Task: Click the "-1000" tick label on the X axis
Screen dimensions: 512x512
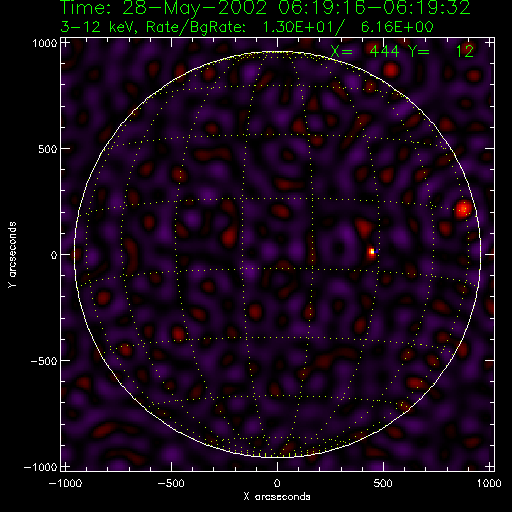Action: pyautogui.click(x=66, y=483)
